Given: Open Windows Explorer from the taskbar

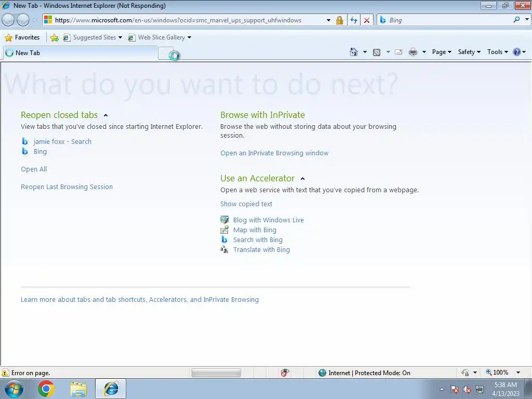Looking at the screenshot, I should 78,389.
